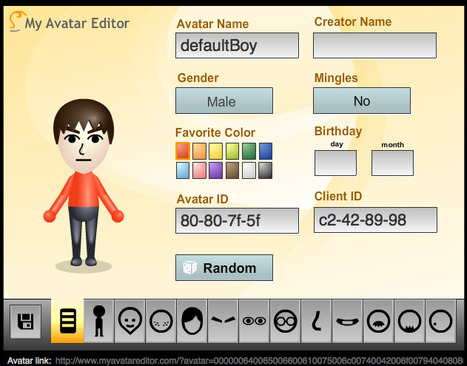This screenshot has width=467, height=366.
Task: Click the Creator Name input field
Action: click(x=375, y=45)
